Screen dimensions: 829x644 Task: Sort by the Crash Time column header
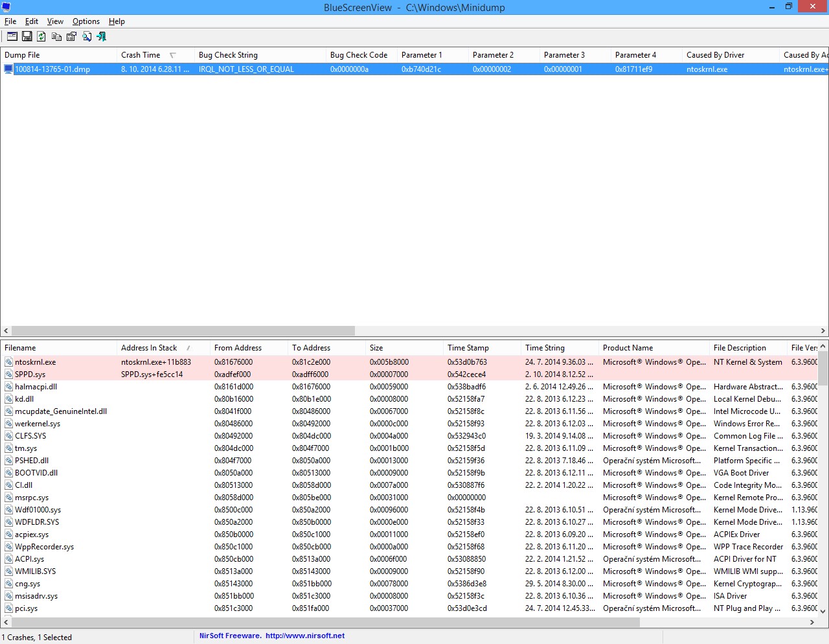[x=156, y=55]
